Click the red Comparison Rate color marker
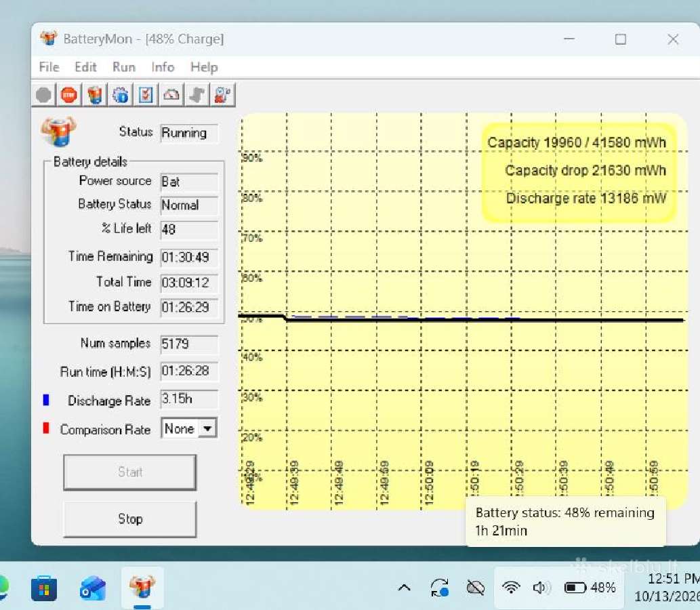Image resolution: width=700 pixels, height=610 pixels. coord(46,428)
